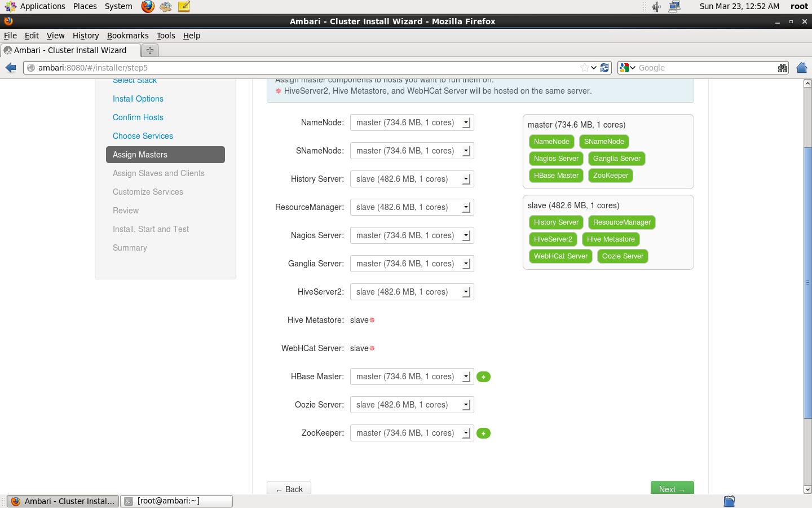Click the network icon in system tray
Screen dimensions: 812x508
[x=674, y=6]
